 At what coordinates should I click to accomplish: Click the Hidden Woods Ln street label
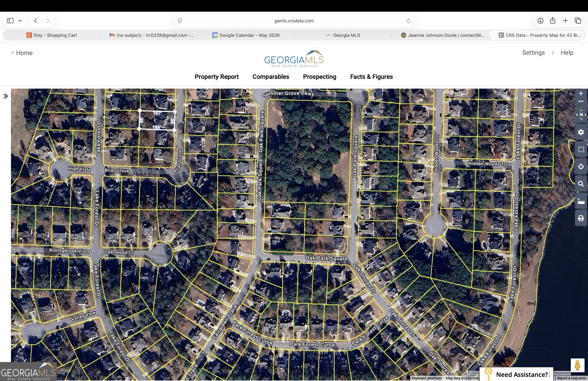pyautogui.click(x=436, y=153)
